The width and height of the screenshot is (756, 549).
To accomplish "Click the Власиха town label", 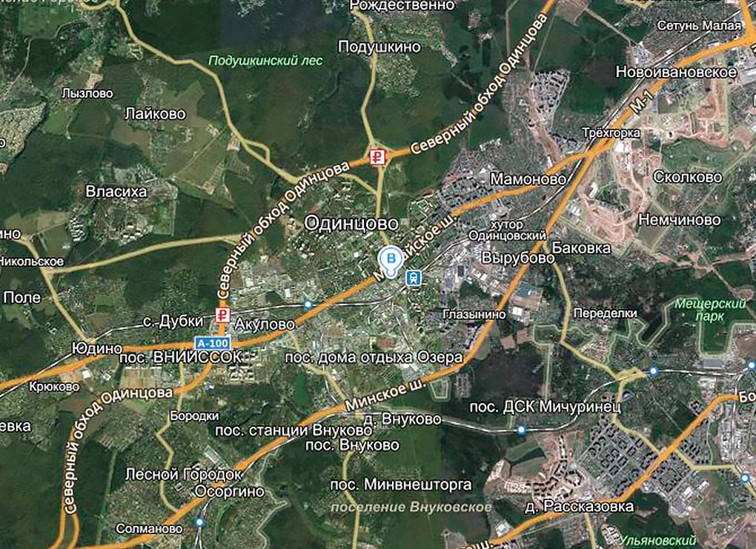I will coord(116,192).
